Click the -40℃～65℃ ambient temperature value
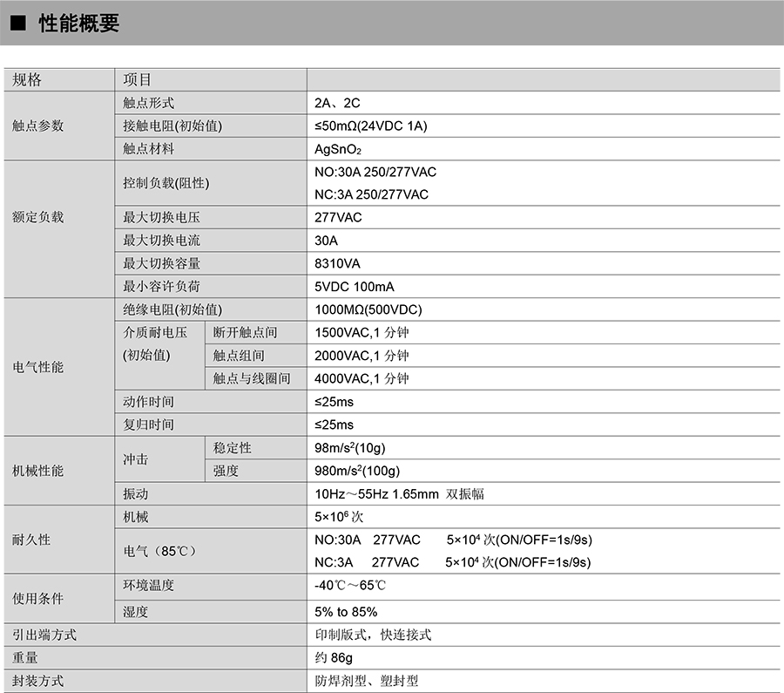 coord(350,585)
